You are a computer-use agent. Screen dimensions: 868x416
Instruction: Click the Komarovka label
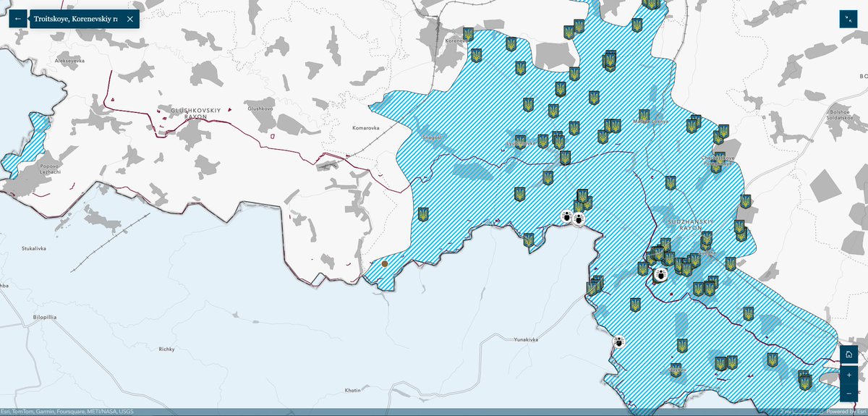pyautogui.click(x=365, y=128)
